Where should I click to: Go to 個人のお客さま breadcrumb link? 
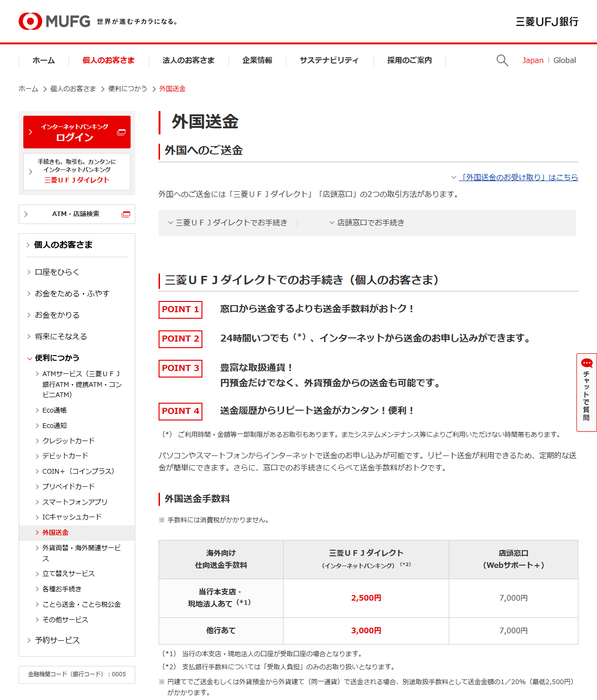(x=73, y=89)
